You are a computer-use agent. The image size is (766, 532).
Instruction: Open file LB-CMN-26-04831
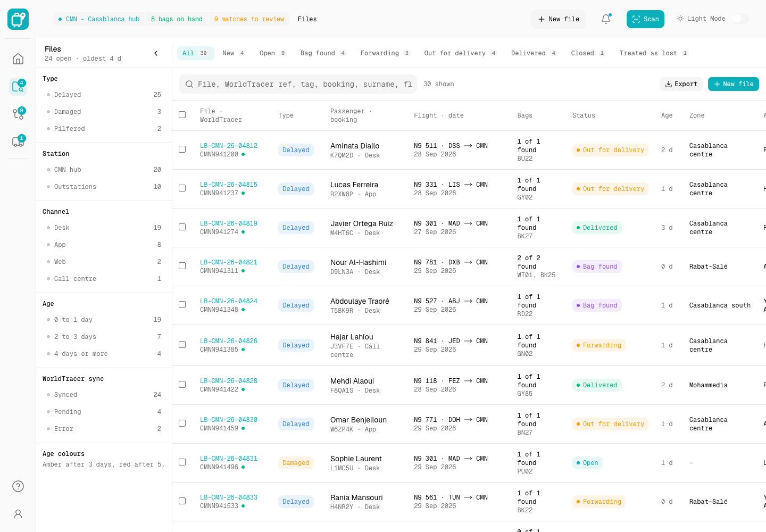(229, 459)
